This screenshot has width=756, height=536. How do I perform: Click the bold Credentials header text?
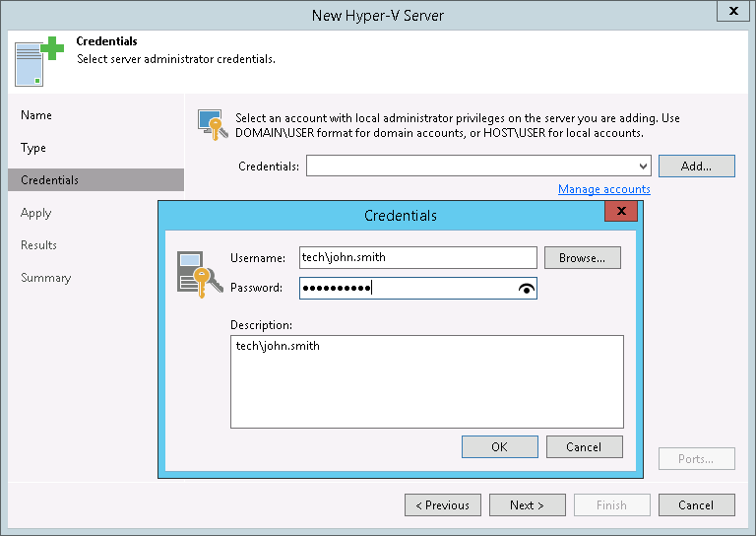click(x=106, y=41)
